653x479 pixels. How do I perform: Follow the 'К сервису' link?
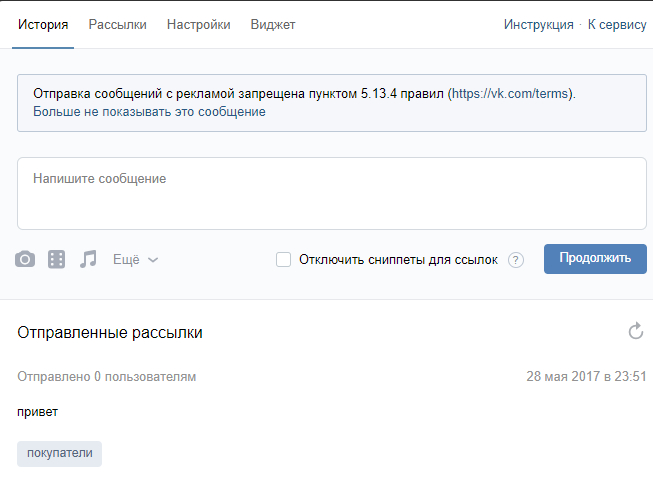616,25
